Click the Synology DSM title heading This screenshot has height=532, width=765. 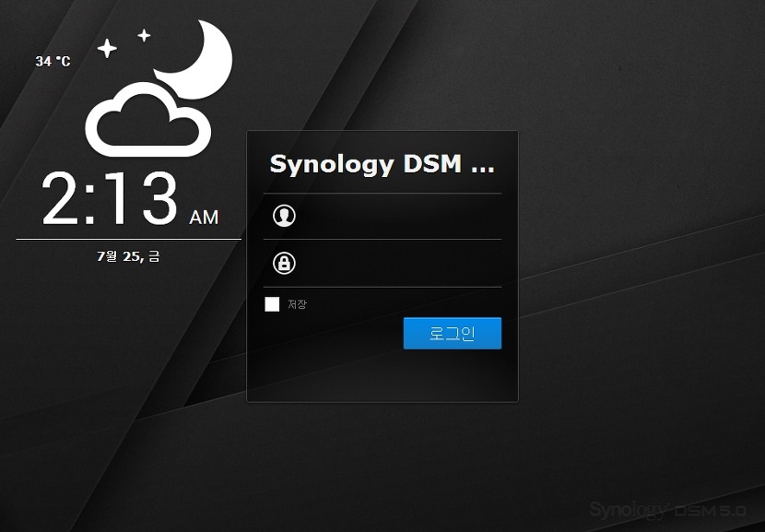click(382, 164)
